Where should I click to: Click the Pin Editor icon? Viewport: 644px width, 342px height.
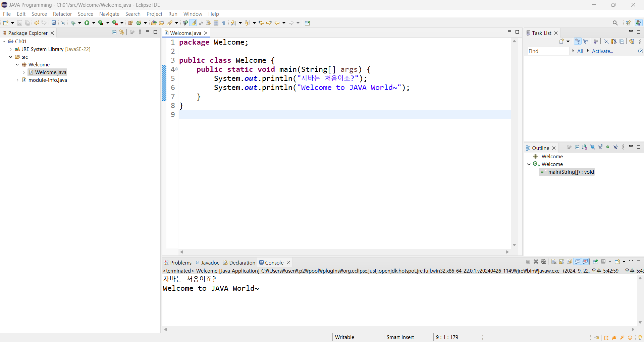(308, 23)
